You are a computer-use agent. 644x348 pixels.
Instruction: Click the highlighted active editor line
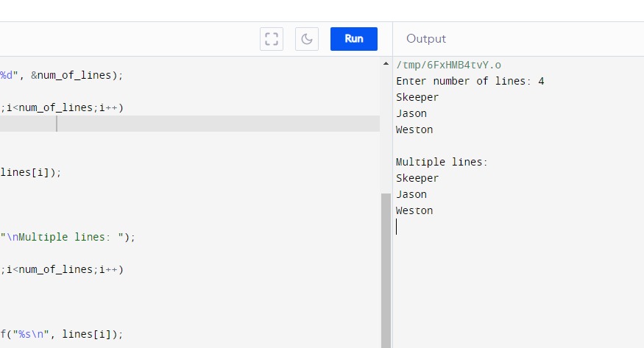[x=184, y=124]
